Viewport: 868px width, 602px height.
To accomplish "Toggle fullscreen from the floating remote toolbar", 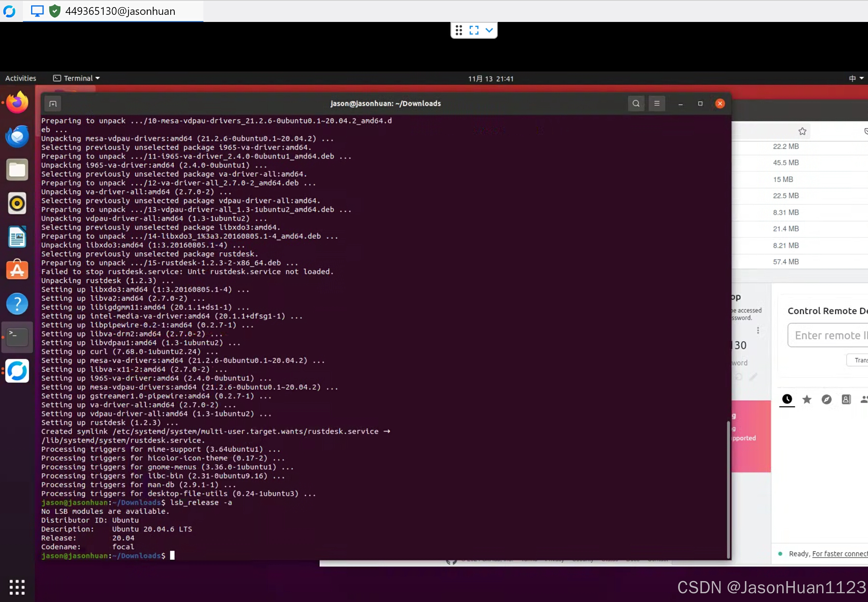I will click(474, 30).
